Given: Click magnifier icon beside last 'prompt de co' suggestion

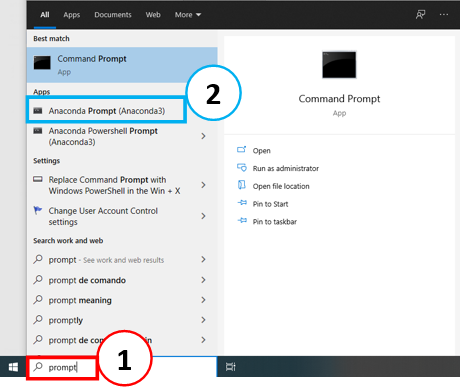Looking at the screenshot, I should (38, 339).
